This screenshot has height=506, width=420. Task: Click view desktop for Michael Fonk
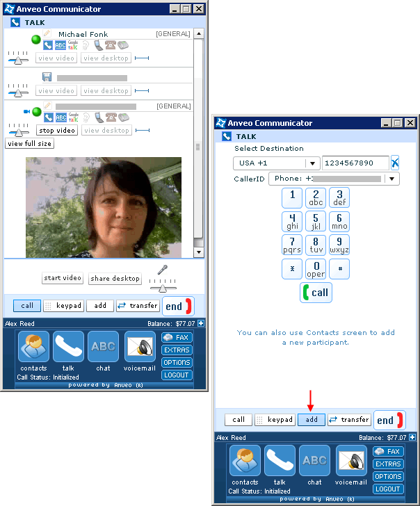tap(106, 58)
